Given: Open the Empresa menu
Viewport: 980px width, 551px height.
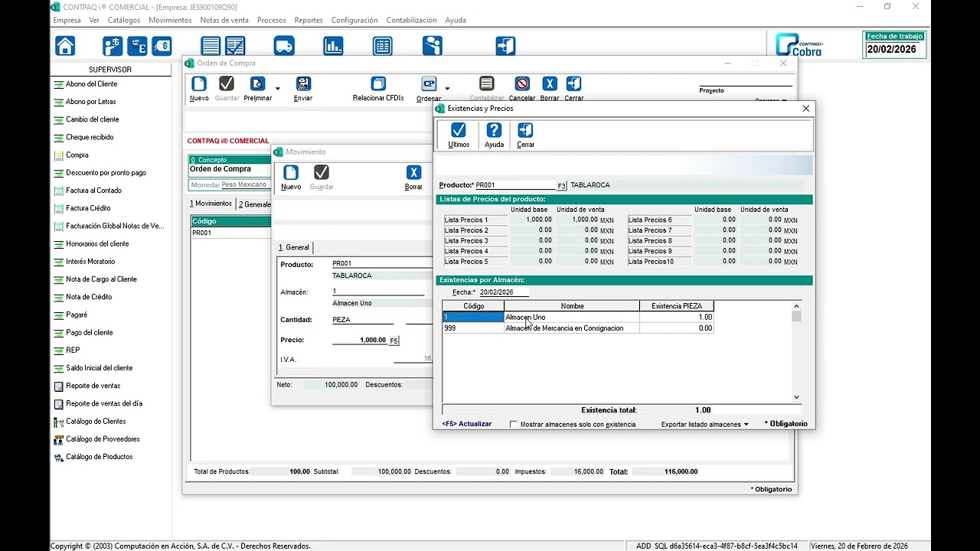Looking at the screenshot, I should pos(67,20).
